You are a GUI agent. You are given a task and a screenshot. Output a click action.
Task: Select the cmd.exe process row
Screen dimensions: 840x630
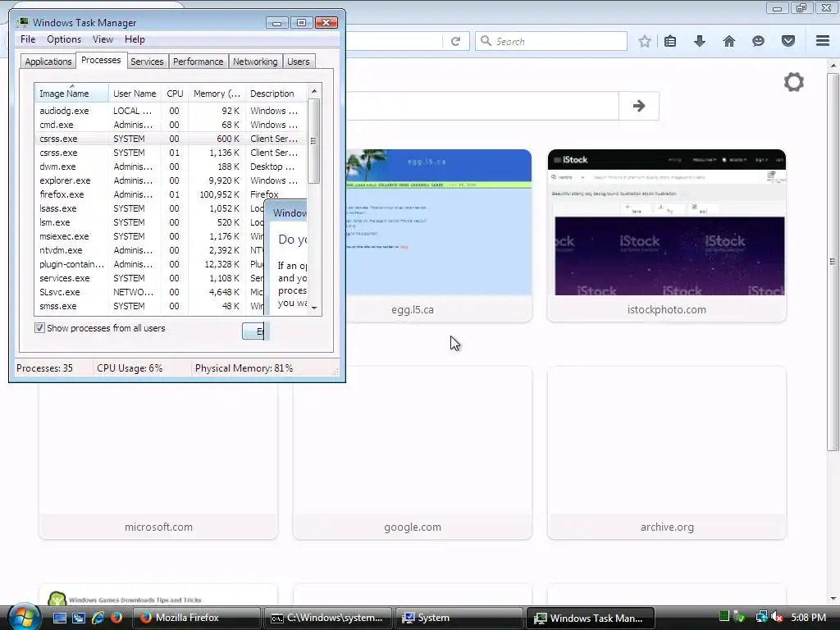(x=171, y=125)
